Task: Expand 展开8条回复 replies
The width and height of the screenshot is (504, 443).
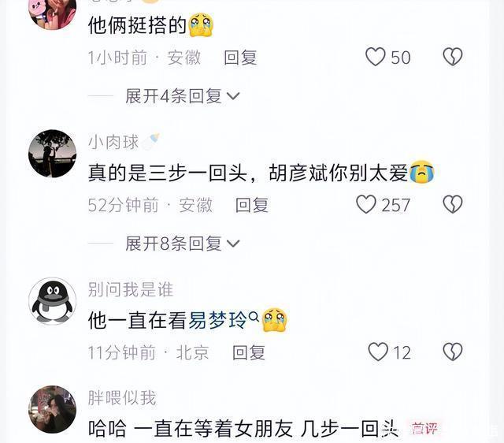Action: click(x=183, y=244)
